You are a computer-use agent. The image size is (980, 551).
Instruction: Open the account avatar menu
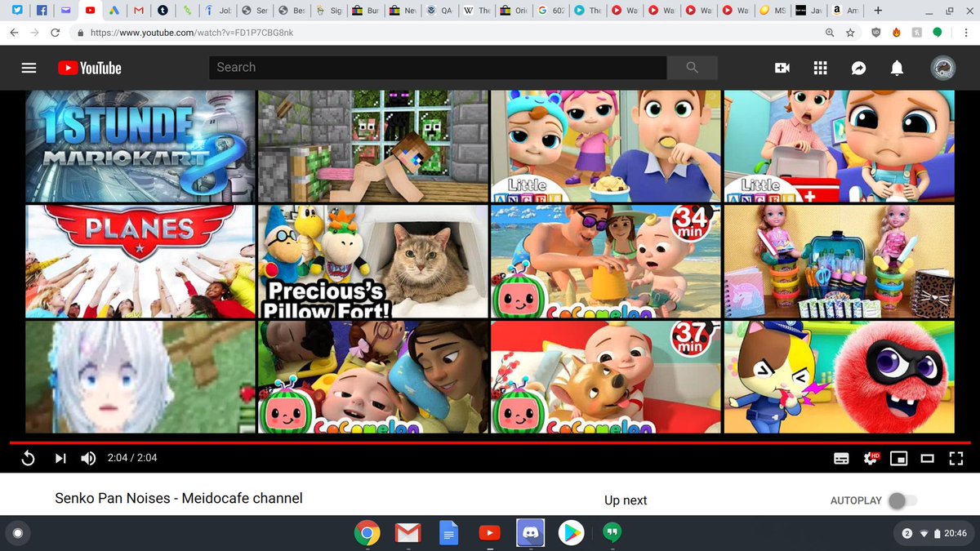point(942,69)
